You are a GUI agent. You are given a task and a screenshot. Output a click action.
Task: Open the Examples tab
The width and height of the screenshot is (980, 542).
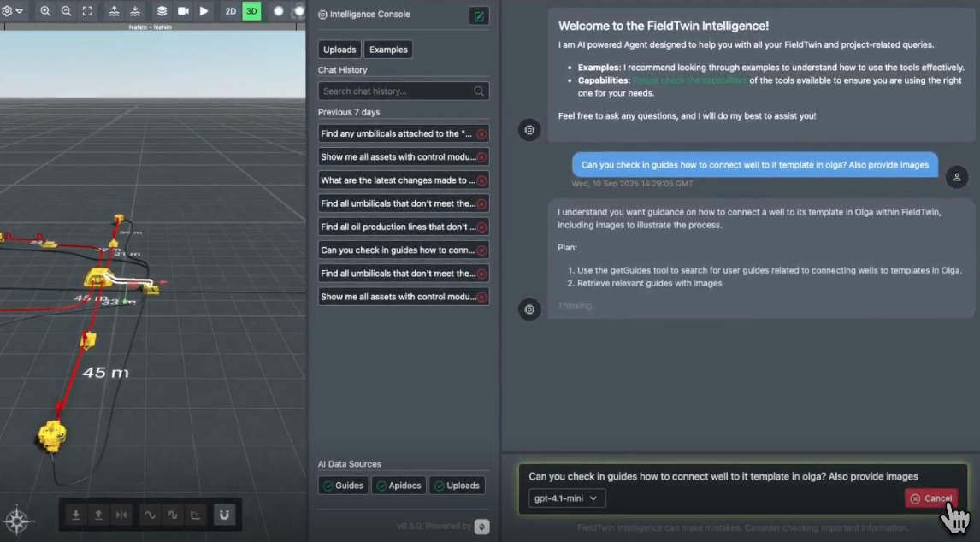(x=388, y=50)
